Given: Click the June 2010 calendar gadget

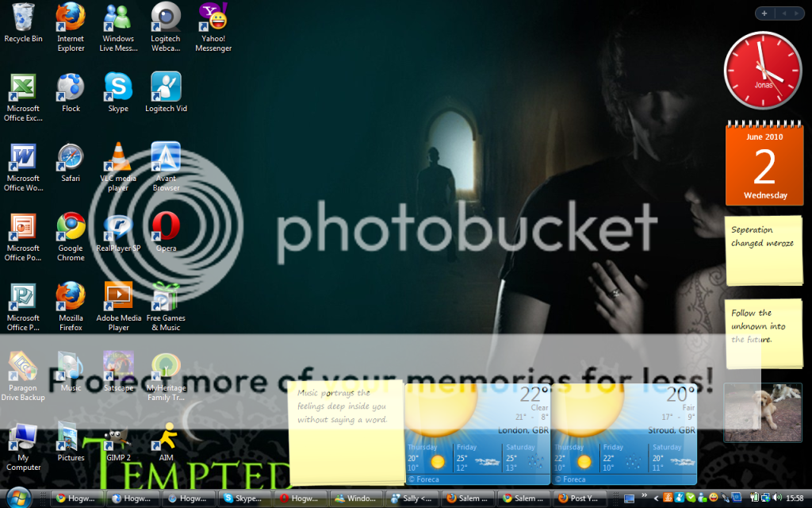Looking at the screenshot, I should pyautogui.click(x=764, y=164).
